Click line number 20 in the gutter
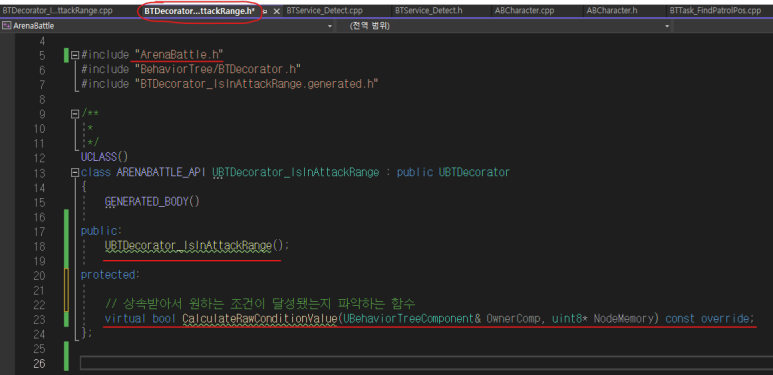 [x=38, y=275]
